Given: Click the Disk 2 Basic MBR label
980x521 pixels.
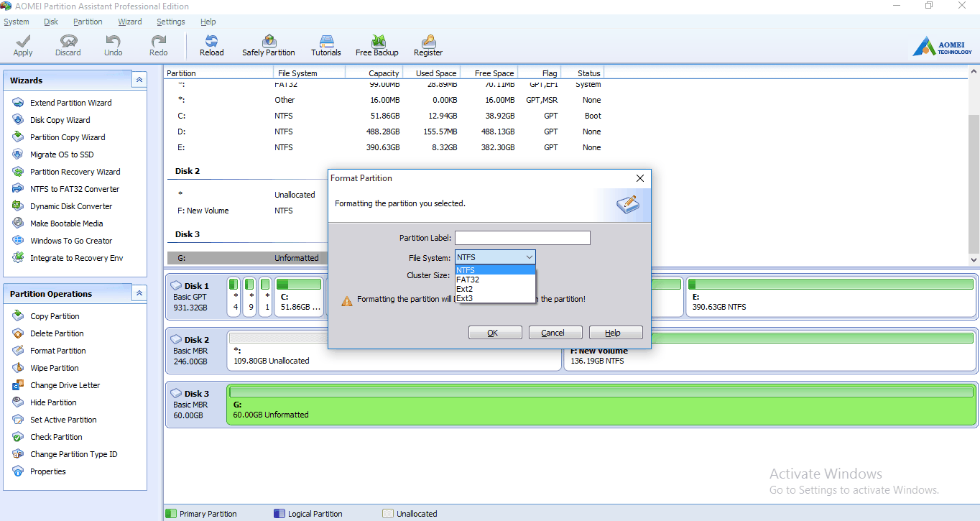Looking at the screenshot, I should (x=195, y=350).
